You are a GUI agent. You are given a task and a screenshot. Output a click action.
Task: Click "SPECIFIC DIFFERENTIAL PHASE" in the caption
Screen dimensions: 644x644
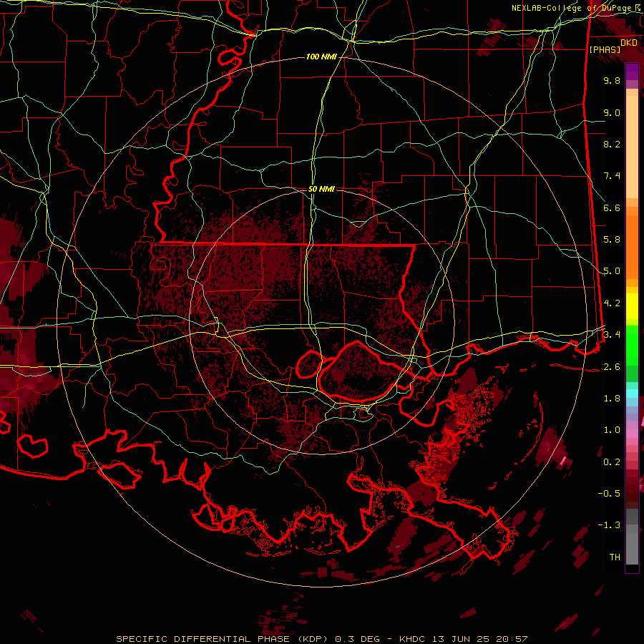click(203, 639)
